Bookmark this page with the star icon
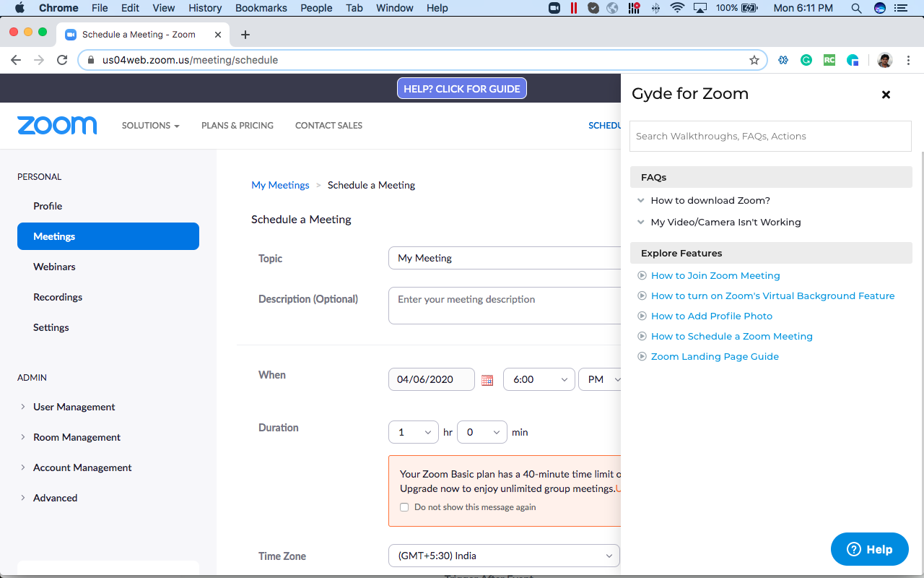The width and height of the screenshot is (924, 578). [754, 60]
